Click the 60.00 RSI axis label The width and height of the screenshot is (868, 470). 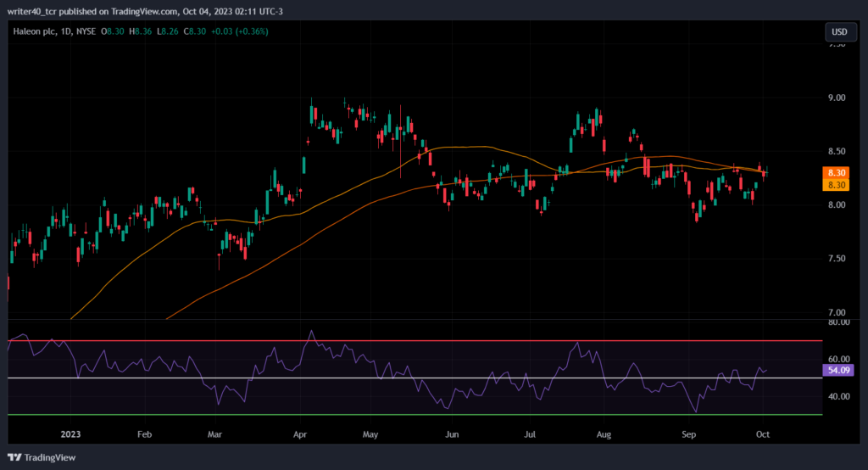tap(838, 359)
